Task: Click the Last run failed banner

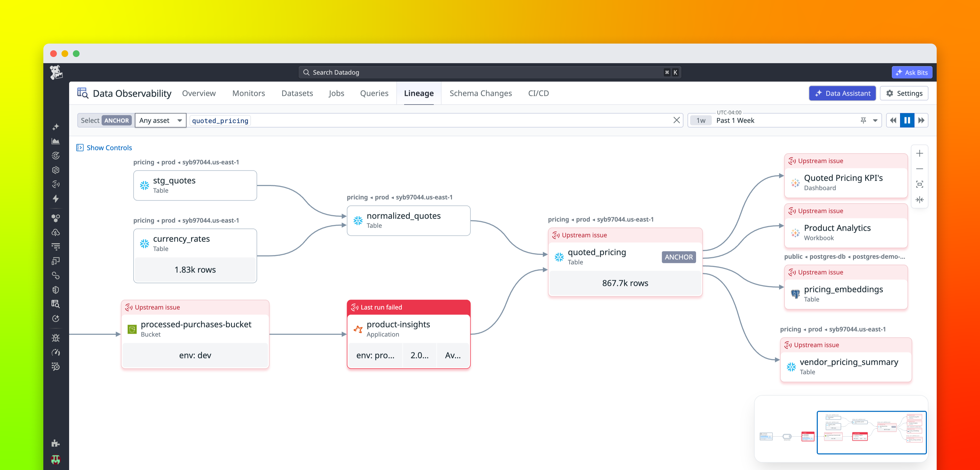Action: pos(409,307)
